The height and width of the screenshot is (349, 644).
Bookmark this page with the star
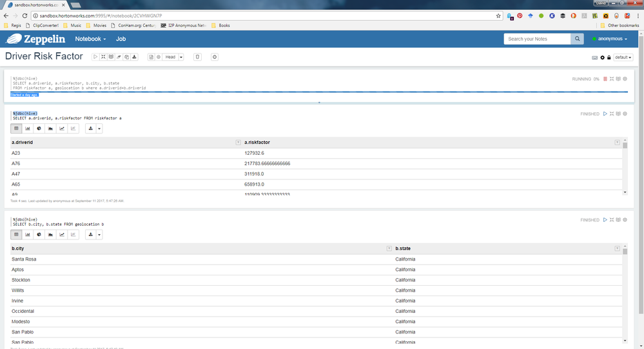pos(498,15)
